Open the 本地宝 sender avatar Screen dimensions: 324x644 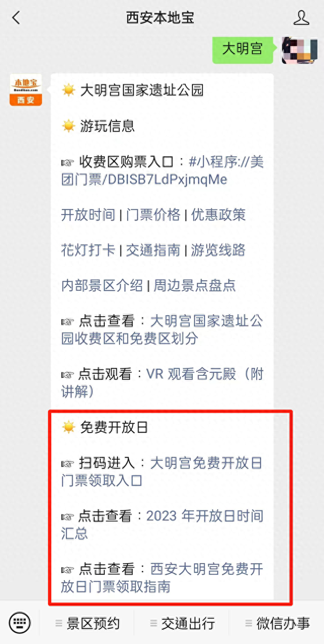(25, 91)
